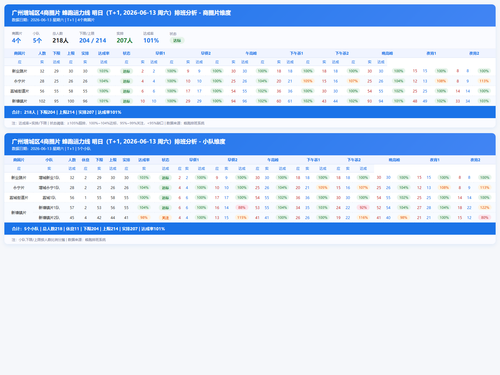Click merged "新塘镇片" area cell in the second table
The image size is (500, 375).
pos(19,213)
